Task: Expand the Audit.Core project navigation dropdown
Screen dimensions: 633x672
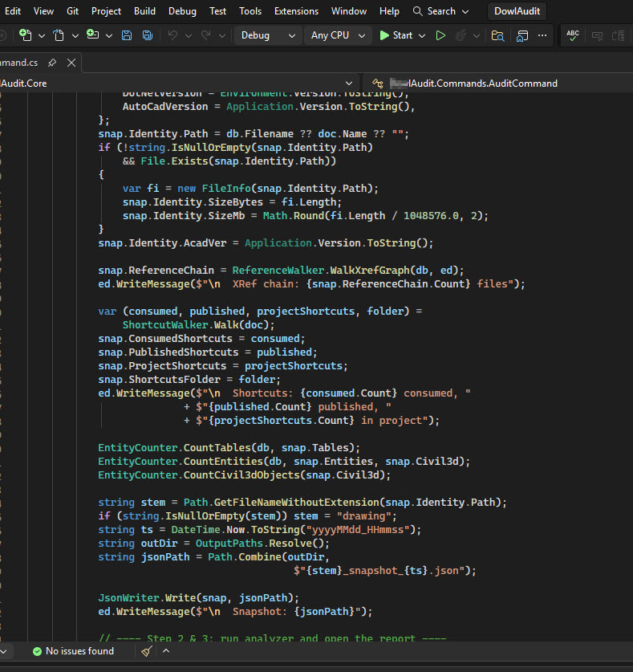Action: click(x=349, y=83)
